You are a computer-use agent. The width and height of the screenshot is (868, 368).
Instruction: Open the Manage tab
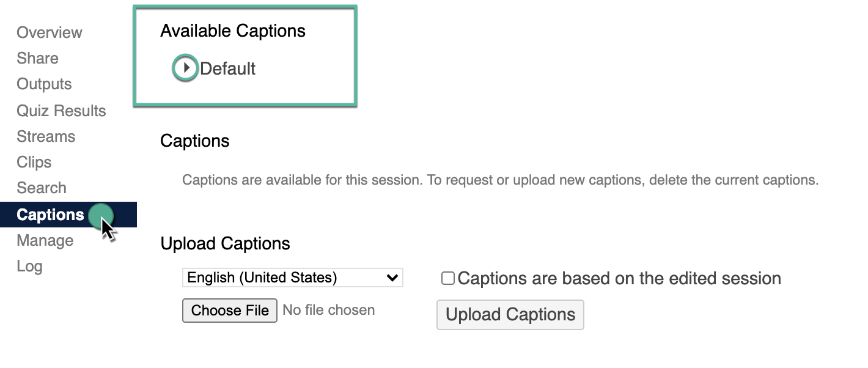(45, 240)
